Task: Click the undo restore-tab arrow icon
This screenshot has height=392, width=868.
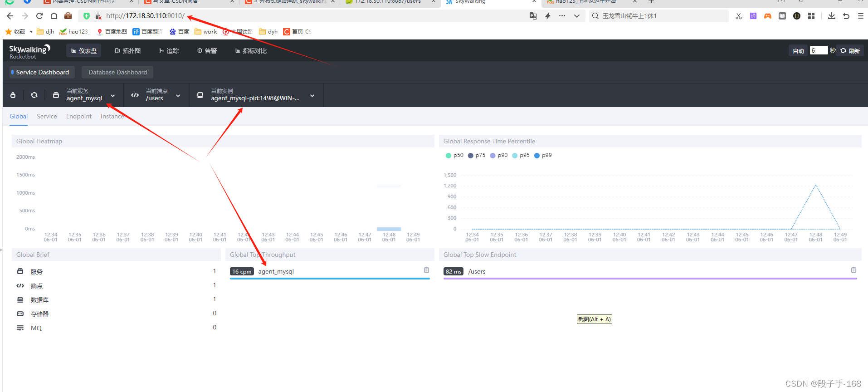Action: point(846,16)
